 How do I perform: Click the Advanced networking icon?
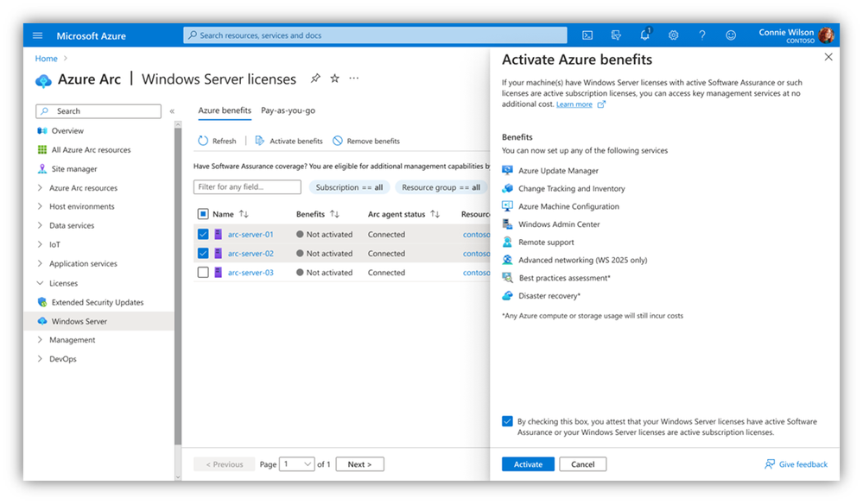point(507,260)
